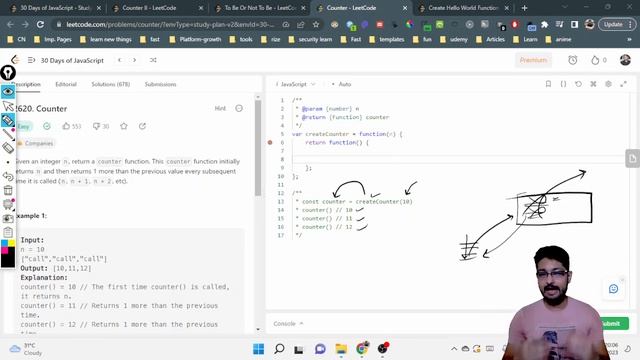
Task: Show the problem Hint
Action: [x=220, y=108]
